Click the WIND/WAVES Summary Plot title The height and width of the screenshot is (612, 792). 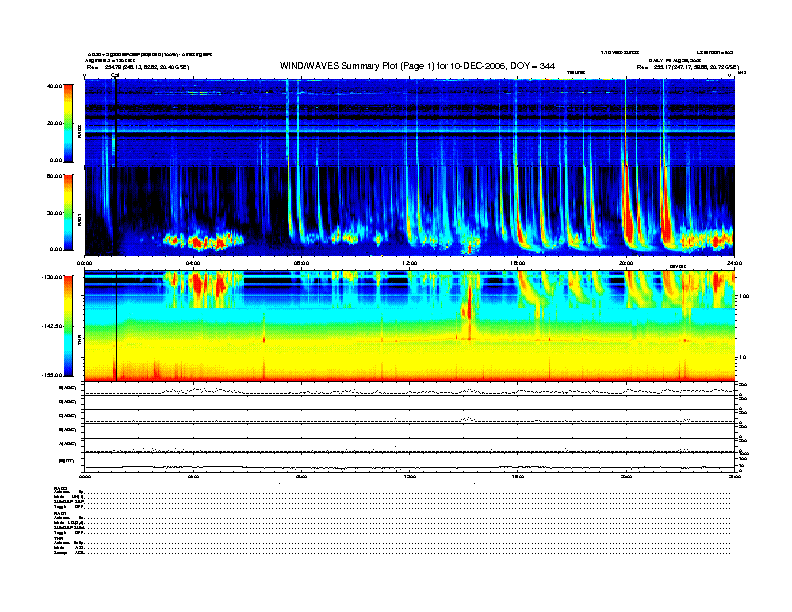click(417, 66)
